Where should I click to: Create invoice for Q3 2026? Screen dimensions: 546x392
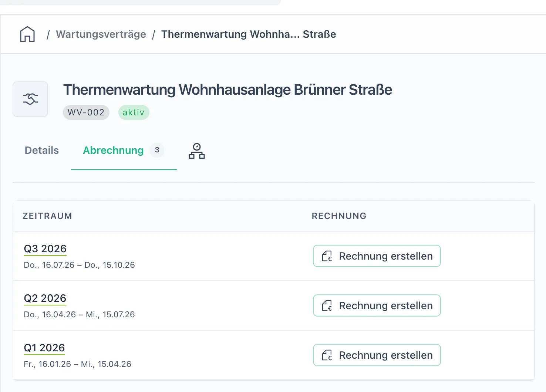[377, 256]
